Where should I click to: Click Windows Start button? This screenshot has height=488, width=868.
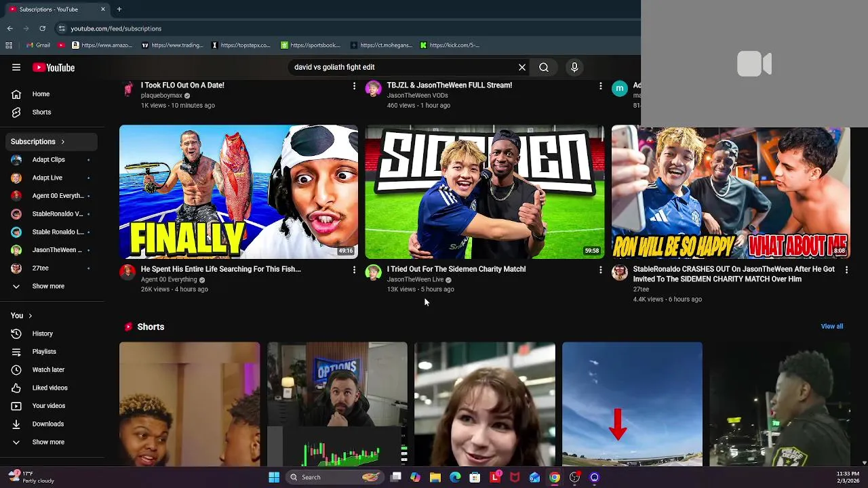274,477
